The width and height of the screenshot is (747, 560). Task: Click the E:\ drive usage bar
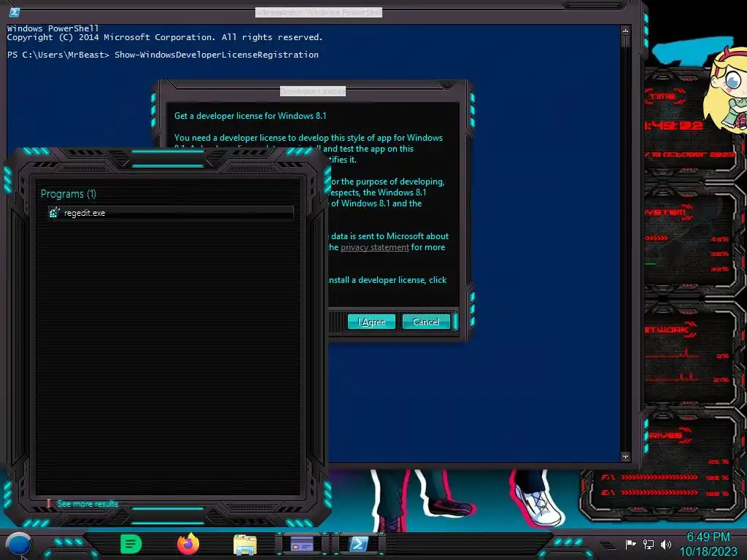pos(659,493)
